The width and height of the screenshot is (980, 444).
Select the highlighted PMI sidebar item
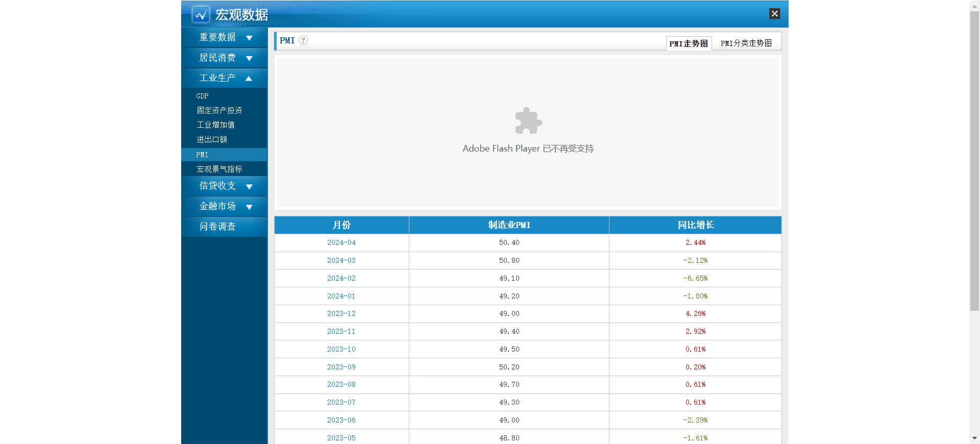224,155
